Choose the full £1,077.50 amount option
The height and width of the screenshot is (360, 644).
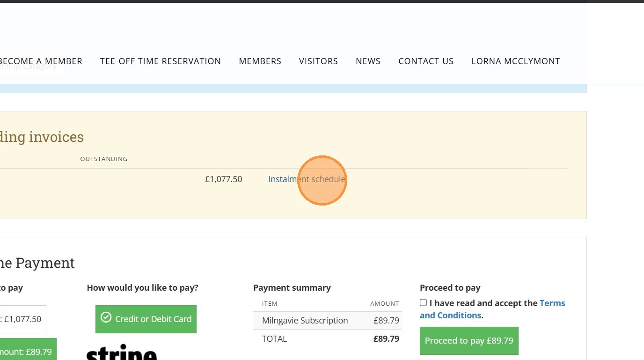[x=22, y=319]
